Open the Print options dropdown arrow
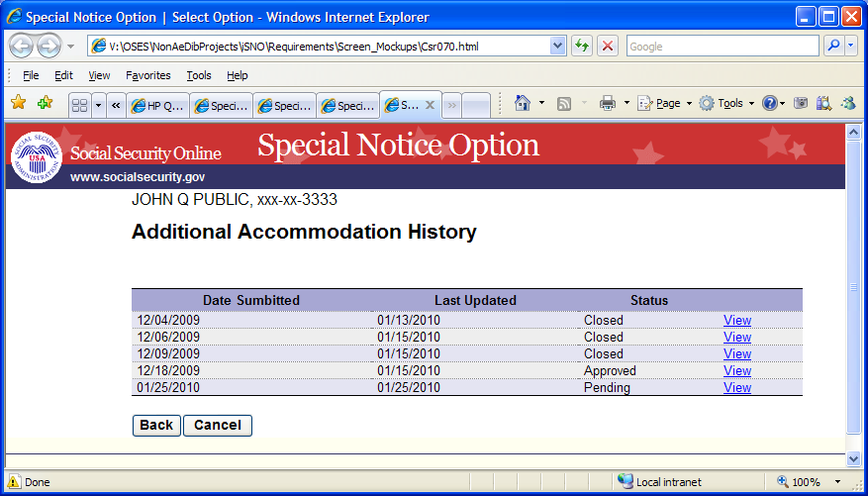Image resolution: width=868 pixels, height=496 pixels. pos(627,103)
